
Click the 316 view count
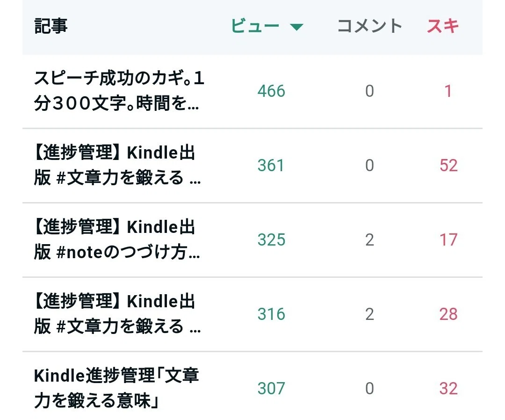[271, 314]
